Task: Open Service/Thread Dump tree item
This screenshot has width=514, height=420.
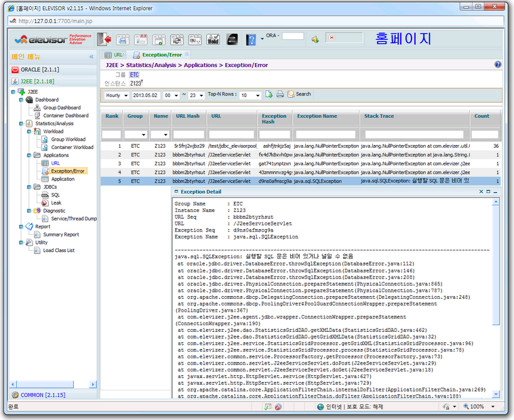Action: (74, 219)
